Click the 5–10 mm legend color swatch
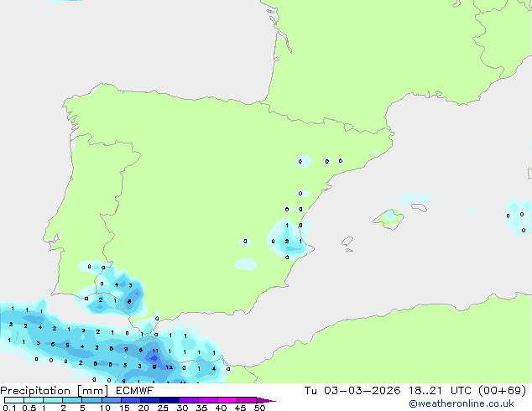The image size is (532, 411). pos(91,400)
